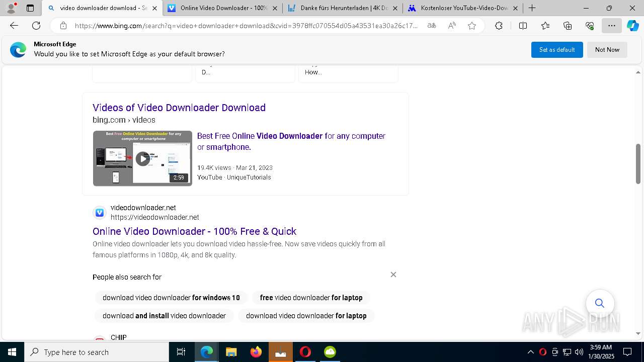Search free video downloader for laptop
The width and height of the screenshot is (644, 362).
pos(311,298)
